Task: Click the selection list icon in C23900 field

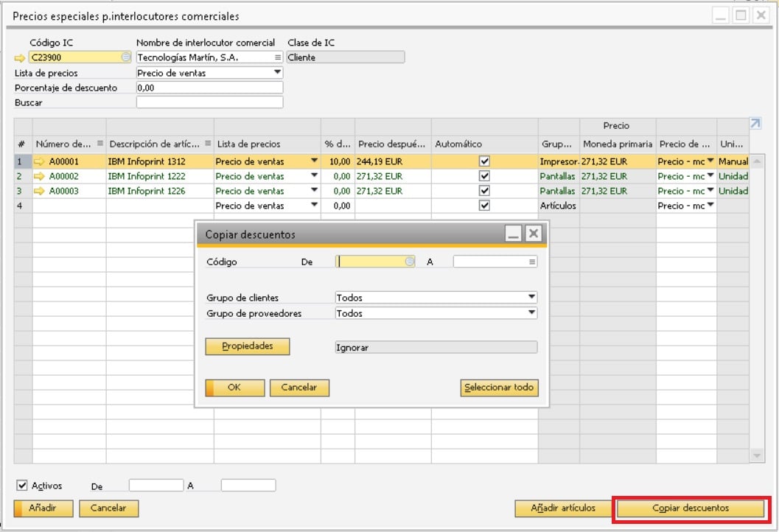Action: coord(126,57)
